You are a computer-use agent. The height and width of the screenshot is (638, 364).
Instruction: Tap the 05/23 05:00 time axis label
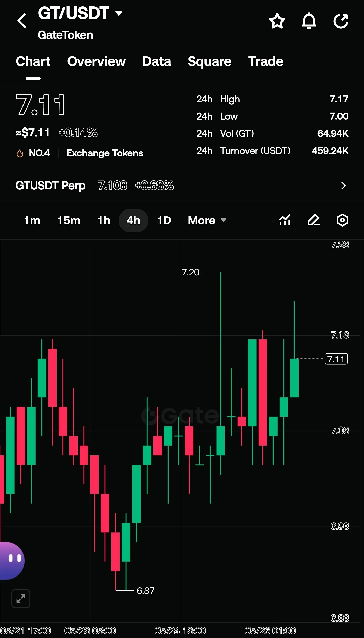pyautogui.click(x=90, y=631)
